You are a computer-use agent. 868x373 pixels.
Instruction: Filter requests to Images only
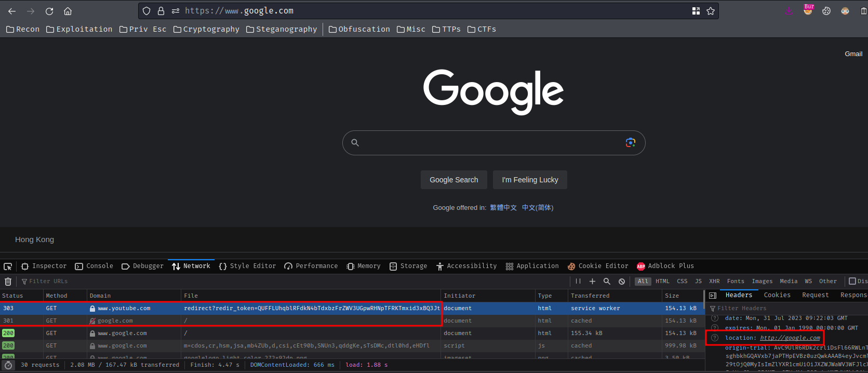(762, 282)
